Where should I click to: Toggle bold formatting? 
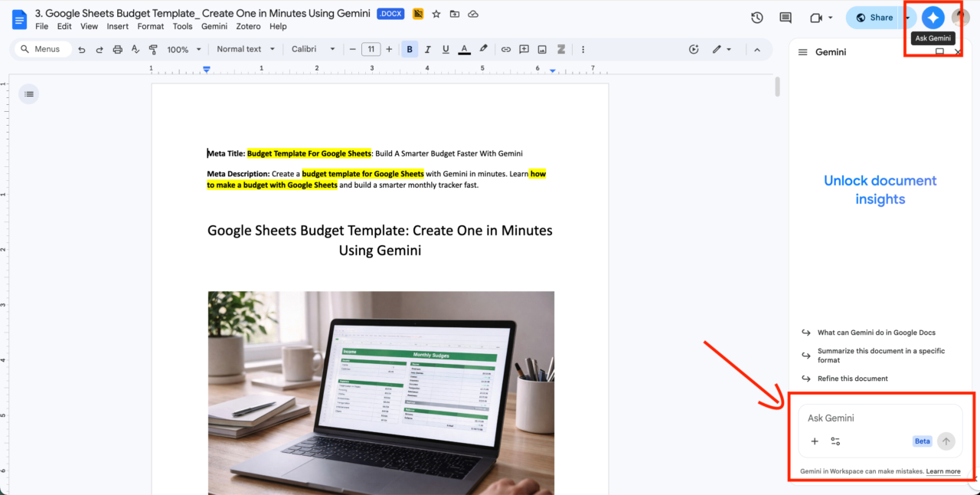coord(410,49)
